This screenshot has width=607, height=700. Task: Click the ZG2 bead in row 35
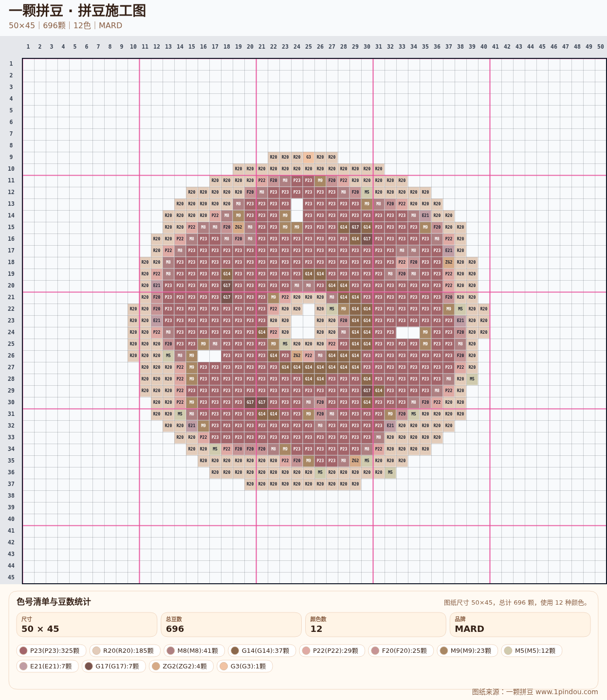355,461
